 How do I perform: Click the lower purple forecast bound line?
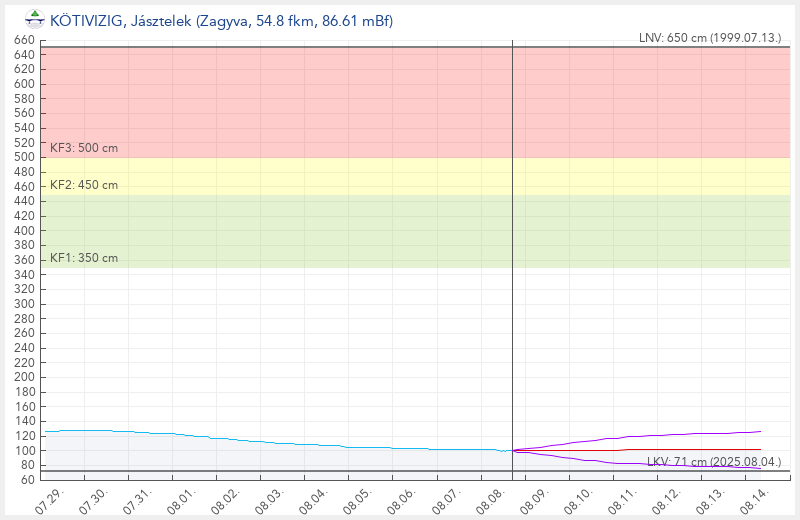coord(637,462)
